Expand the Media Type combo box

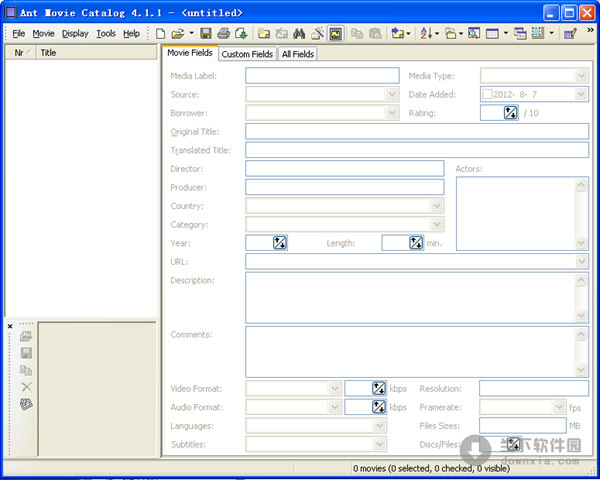pyautogui.click(x=582, y=75)
